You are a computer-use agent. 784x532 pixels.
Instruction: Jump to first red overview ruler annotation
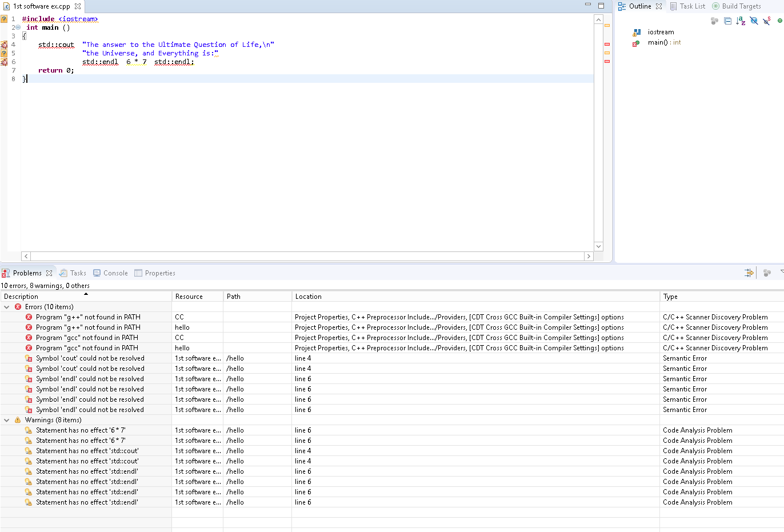click(607, 44)
